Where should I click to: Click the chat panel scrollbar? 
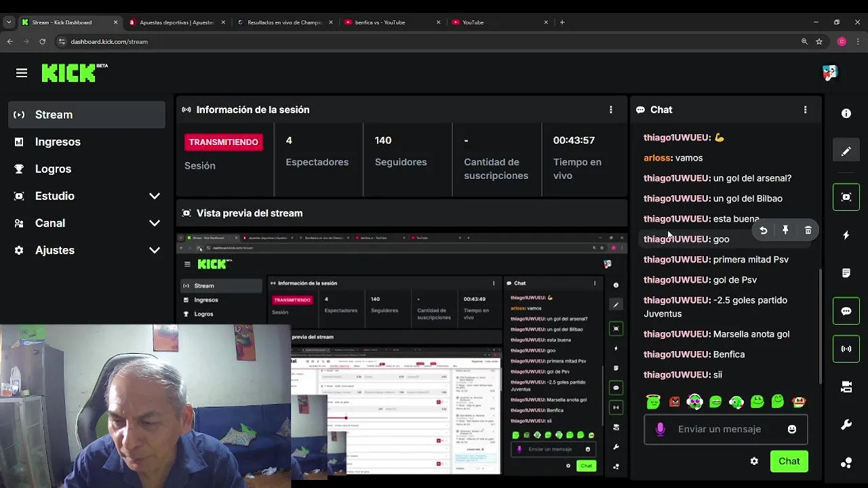tap(820, 325)
